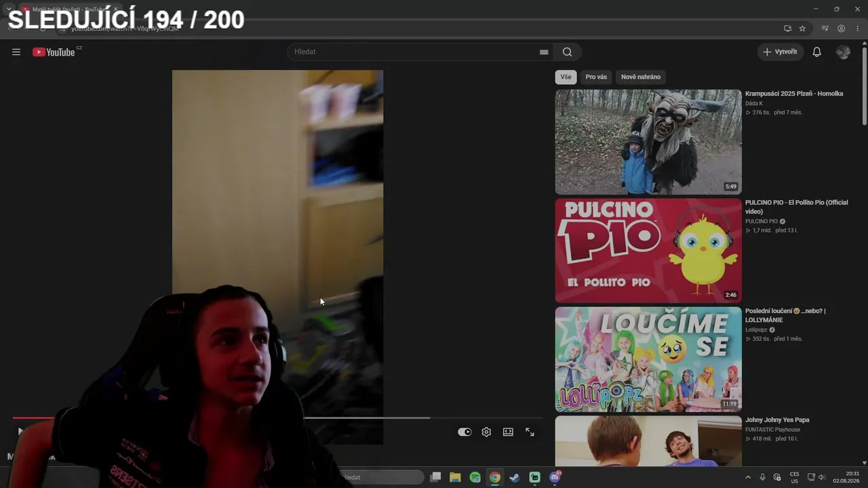Open the YouTube guide hamburger menu
The height and width of the screenshot is (488, 868).
(16, 52)
